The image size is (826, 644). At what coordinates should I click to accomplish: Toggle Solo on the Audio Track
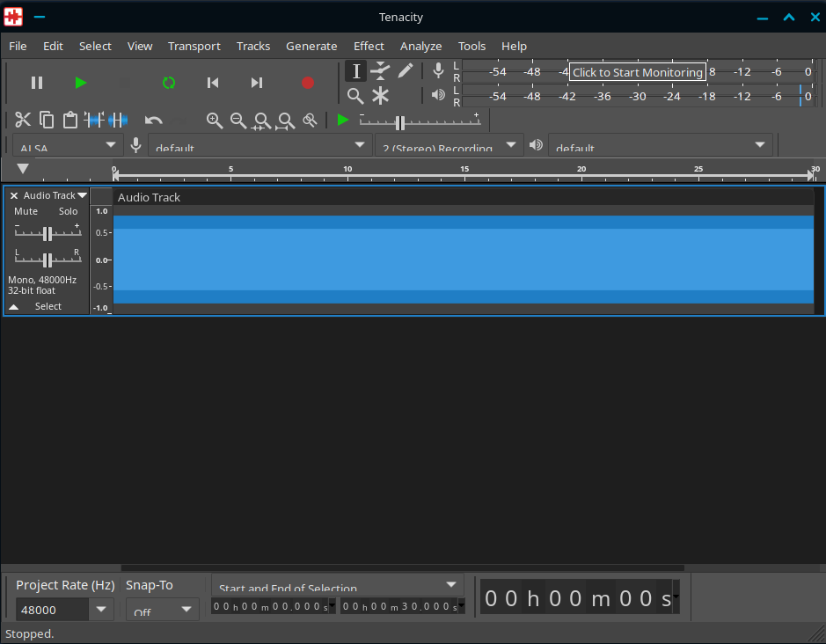tap(69, 211)
